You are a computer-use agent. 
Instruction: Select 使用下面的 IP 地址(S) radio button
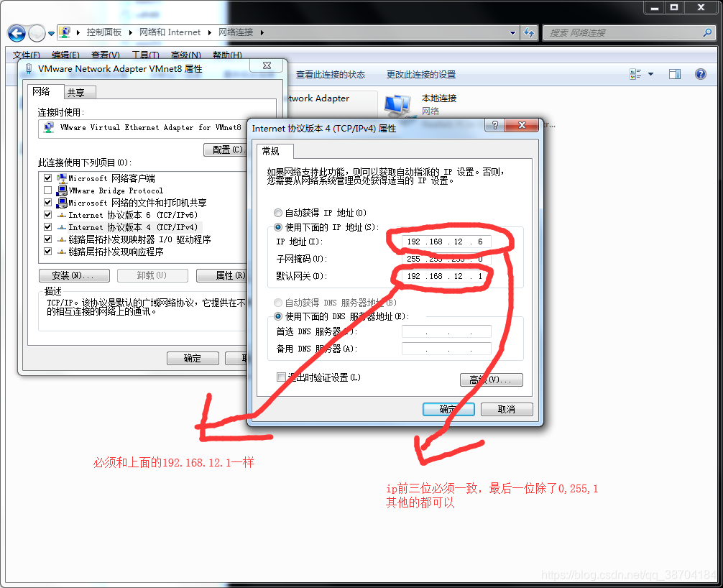278,227
